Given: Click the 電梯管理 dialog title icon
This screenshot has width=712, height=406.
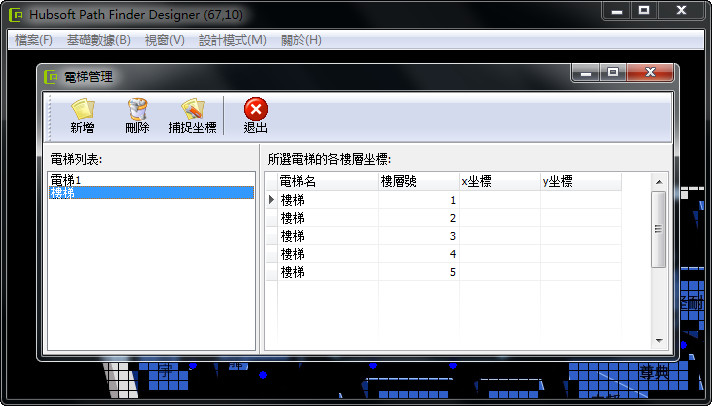Looking at the screenshot, I should [51, 76].
